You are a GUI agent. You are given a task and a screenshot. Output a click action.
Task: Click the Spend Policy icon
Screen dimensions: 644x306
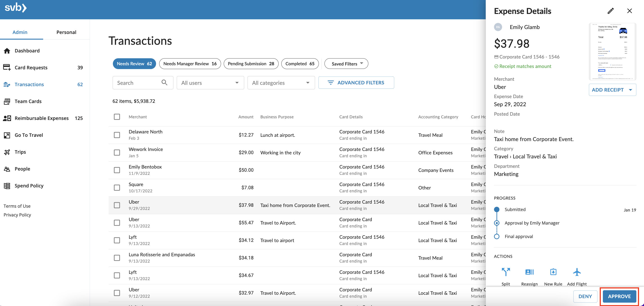(x=7, y=186)
